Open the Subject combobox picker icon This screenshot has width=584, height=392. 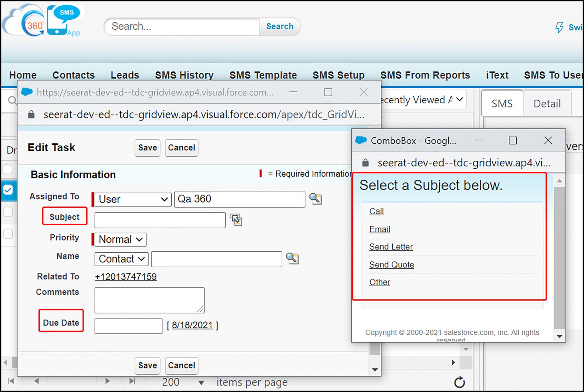pyautogui.click(x=236, y=220)
